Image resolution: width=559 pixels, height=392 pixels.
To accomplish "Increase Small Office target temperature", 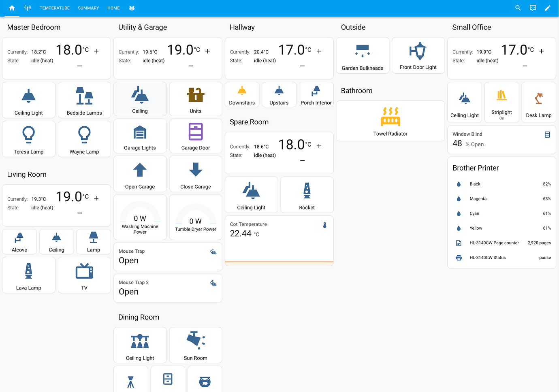I will point(542,51).
